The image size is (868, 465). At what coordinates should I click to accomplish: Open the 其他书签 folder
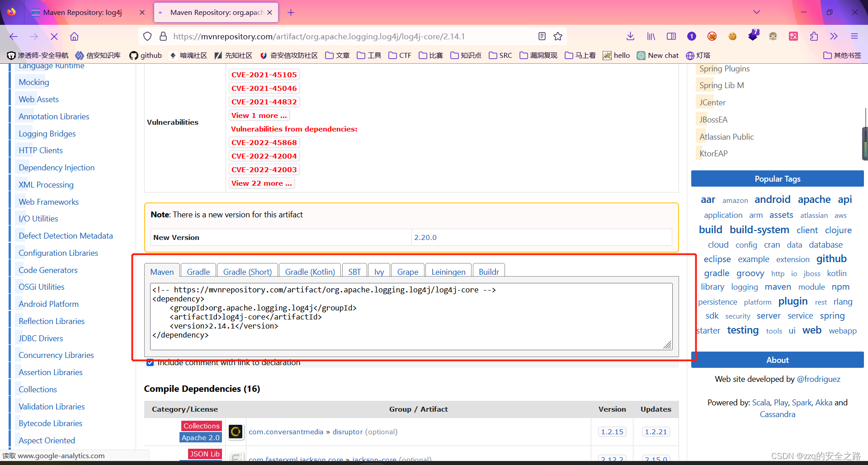click(842, 55)
